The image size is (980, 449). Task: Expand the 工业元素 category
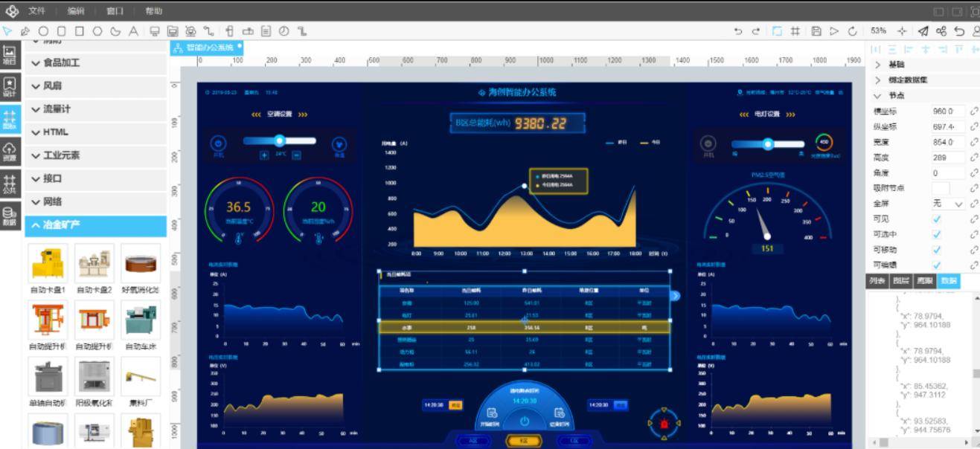[x=95, y=155]
